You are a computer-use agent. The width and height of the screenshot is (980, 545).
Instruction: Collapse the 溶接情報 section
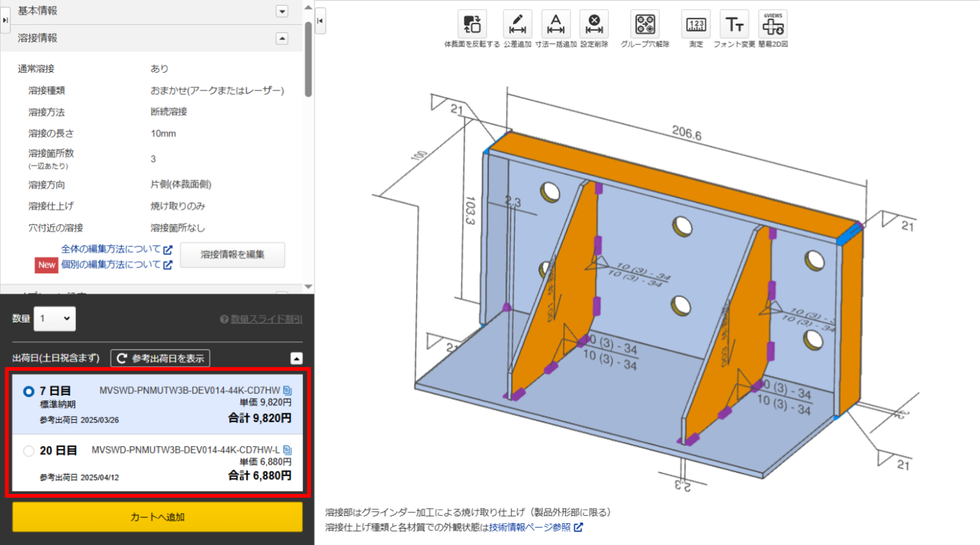coord(281,38)
